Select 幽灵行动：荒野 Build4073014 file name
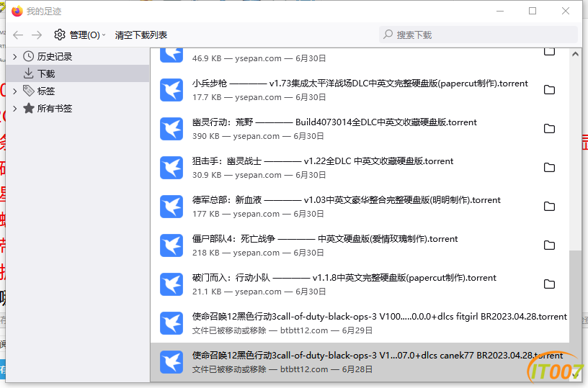 point(334,122)
